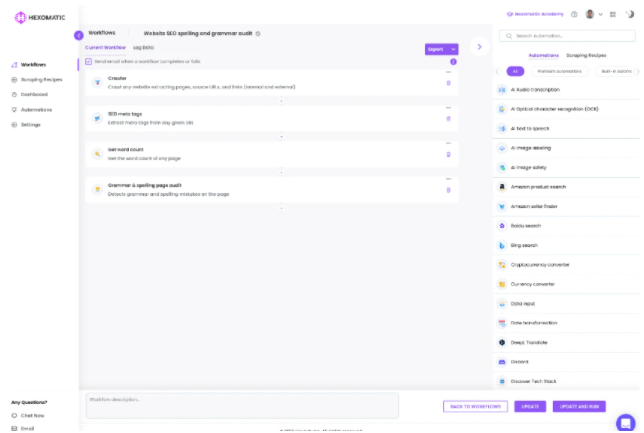This screenshot has width=644, height=433.
Task: Click the Amazon product search icon
Action: [x=503, y=186]
